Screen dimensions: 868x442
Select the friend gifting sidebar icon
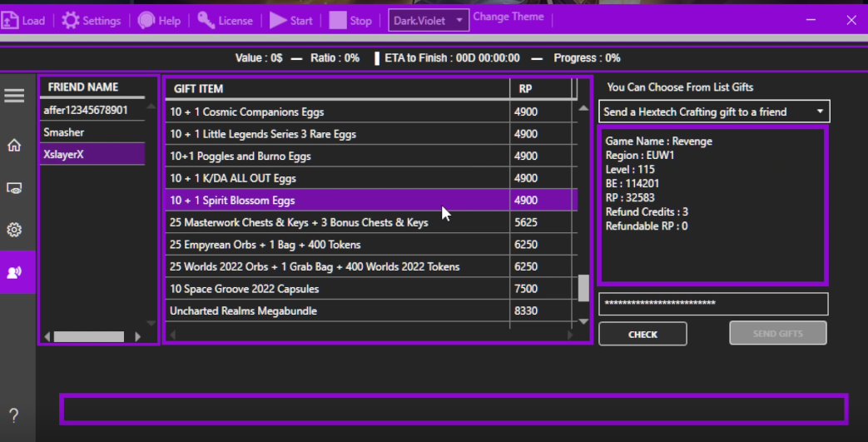coord(17,272)
